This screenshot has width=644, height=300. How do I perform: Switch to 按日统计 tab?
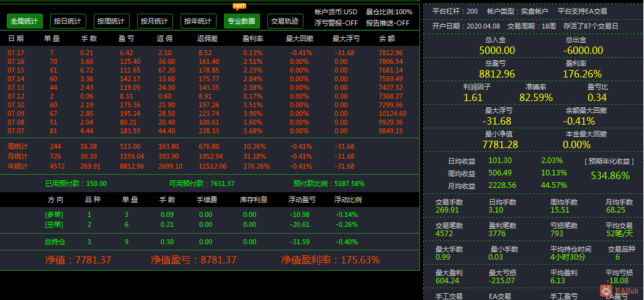[68, 21]
